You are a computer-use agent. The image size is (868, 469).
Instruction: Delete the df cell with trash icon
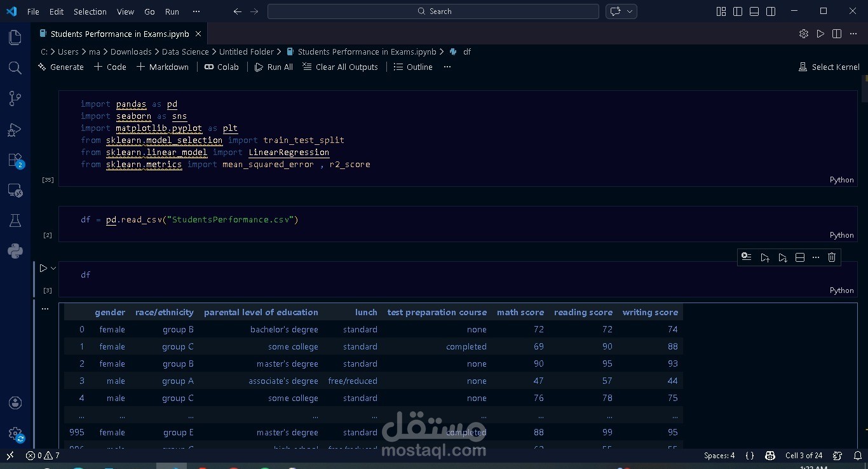[832, 257]
